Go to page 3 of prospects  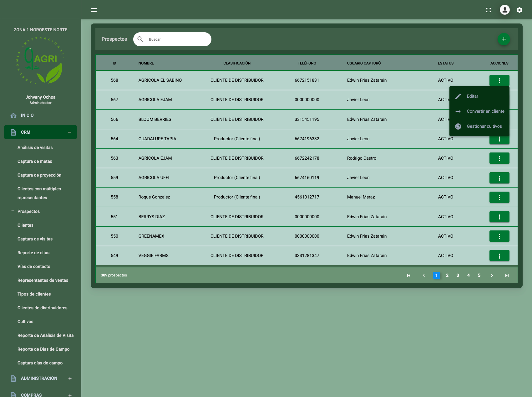coord(458,275)
